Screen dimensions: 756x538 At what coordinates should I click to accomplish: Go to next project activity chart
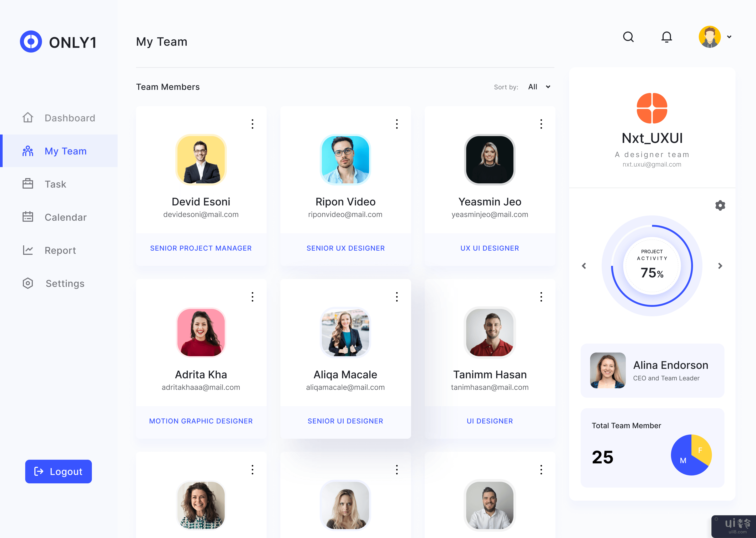tap(720, 266)
